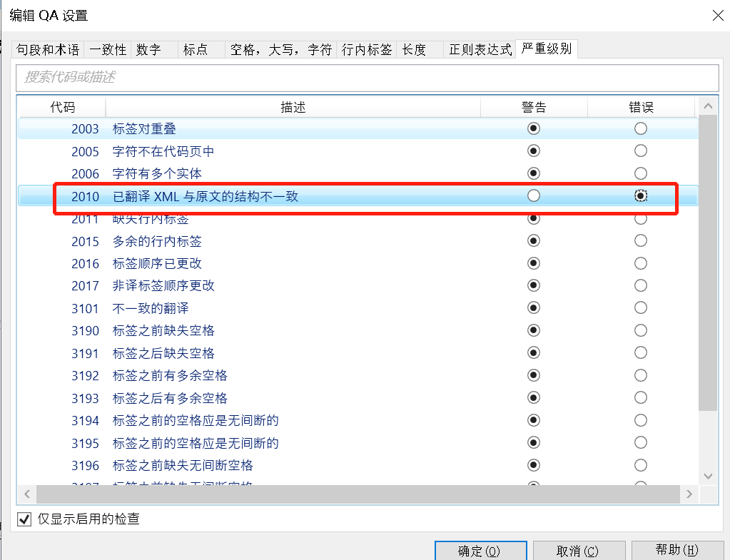The height and width of the screenshot is (560, 730).
Task: Sort by the 描述 column header
Action: pos(293,107)
